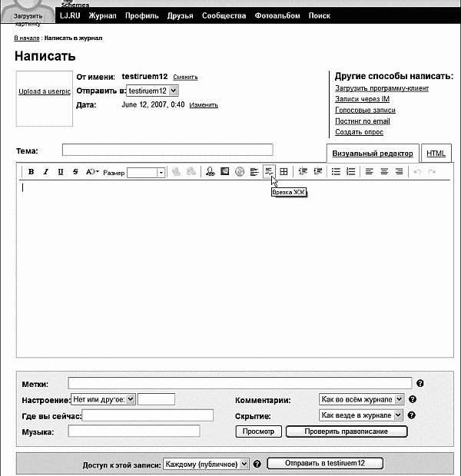This screenshot has height=476, width=461.
Task: Open the Фотоальбом menu
Action: (277, 16)
